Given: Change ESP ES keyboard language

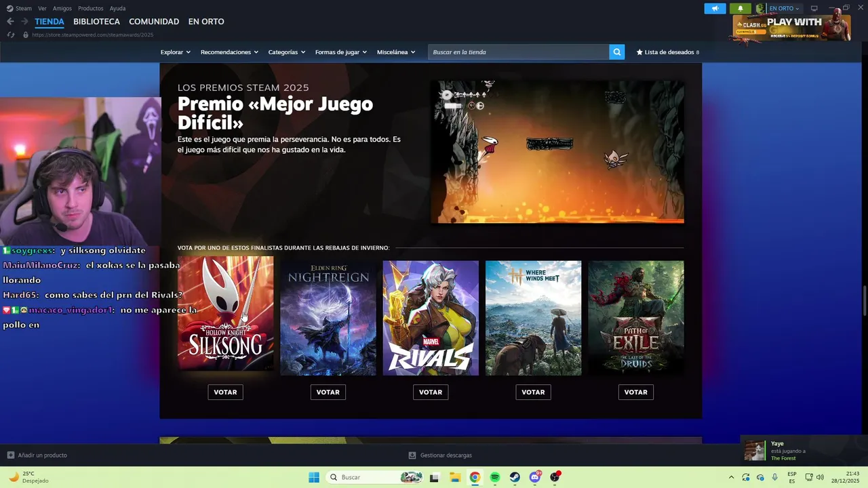Looking at the screenshot, I should (792, 477).
